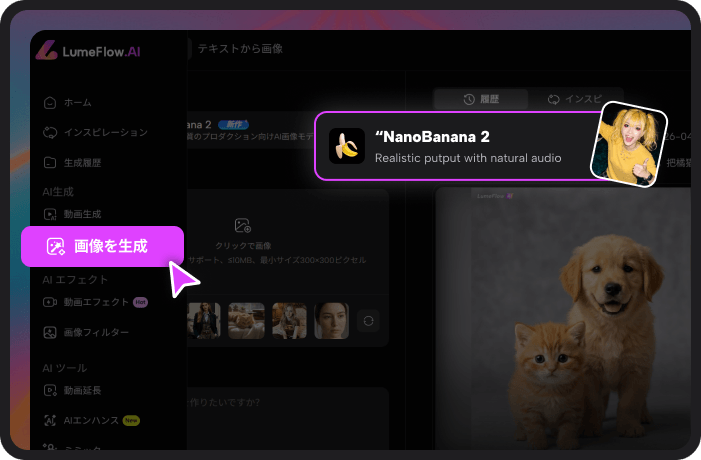Click the 新作 badge on model
The height and width of the screenshot is (460, 701).
click(233, 125)
